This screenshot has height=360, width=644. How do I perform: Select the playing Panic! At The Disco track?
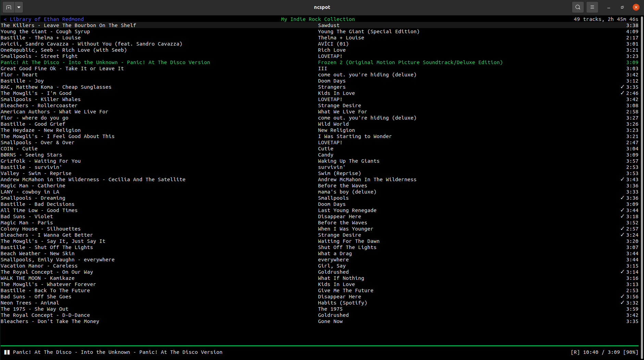(x=319, y=62)
